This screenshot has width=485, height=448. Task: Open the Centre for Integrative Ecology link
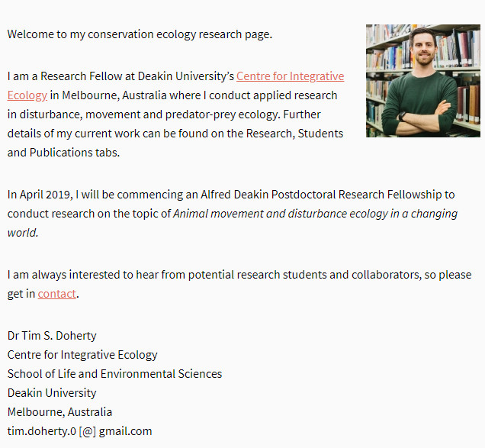tap(290, 76)
